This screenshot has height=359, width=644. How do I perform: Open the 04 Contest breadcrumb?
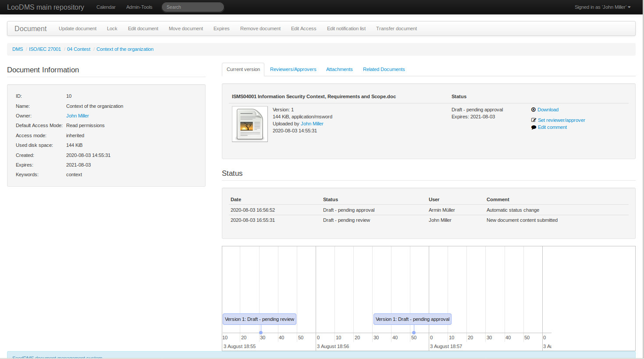click(x=78, y=49)
